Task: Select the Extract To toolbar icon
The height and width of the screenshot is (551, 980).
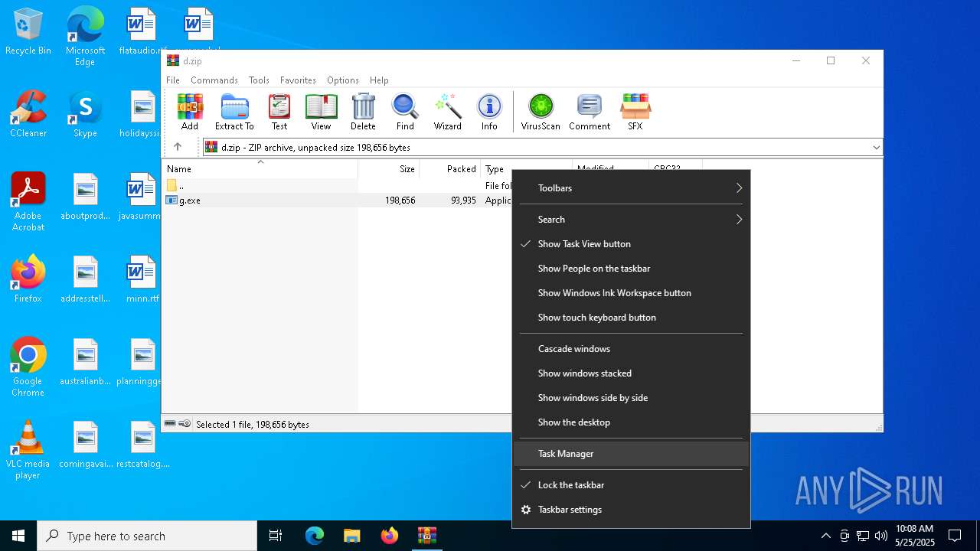Action: (234, 112)
